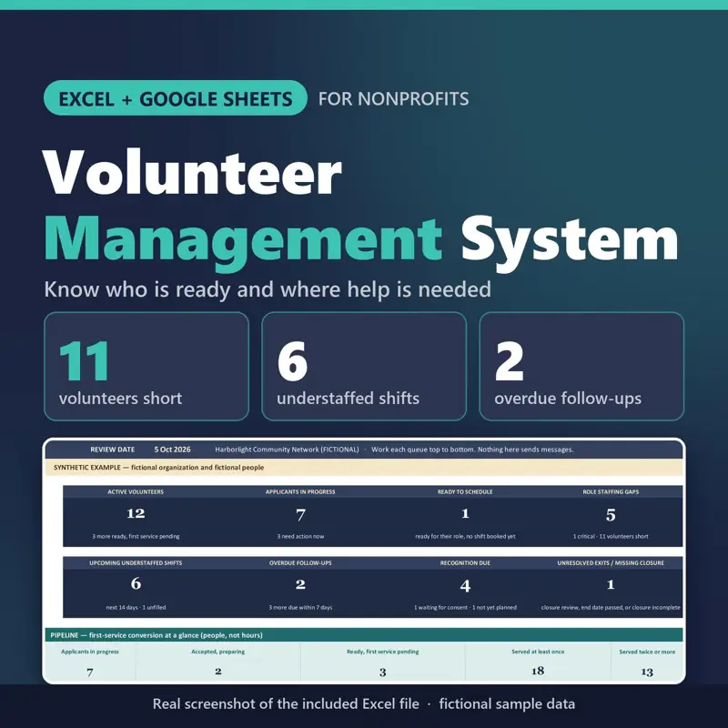Click the Ready, first service pending label
The height and width of the screenshot is (728, 728).
click(x=382, y=652)
